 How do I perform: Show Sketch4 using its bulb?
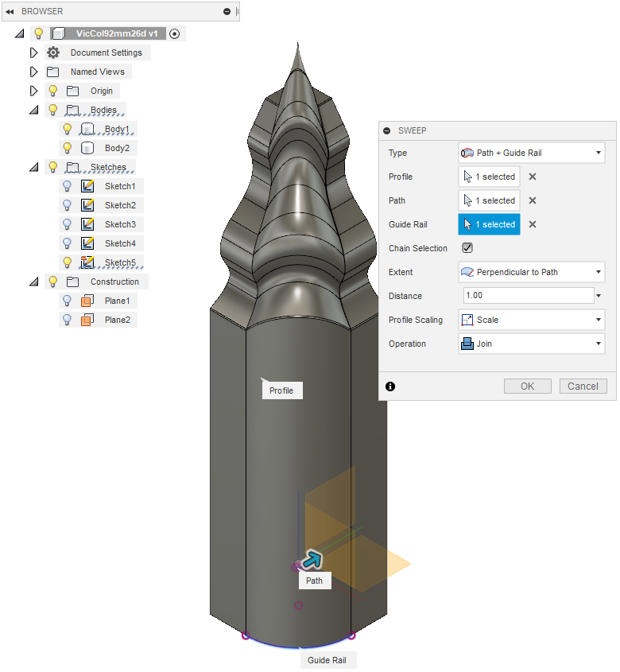[x=68, y=243]
